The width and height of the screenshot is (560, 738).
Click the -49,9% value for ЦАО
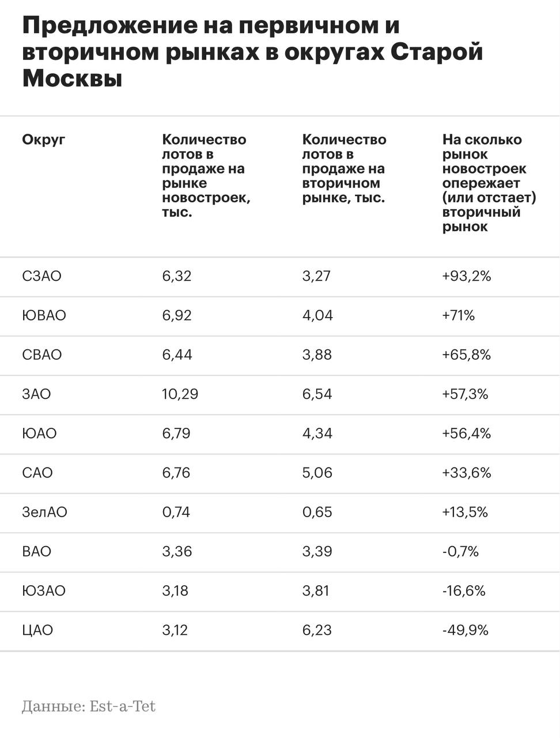coord(465,630)
